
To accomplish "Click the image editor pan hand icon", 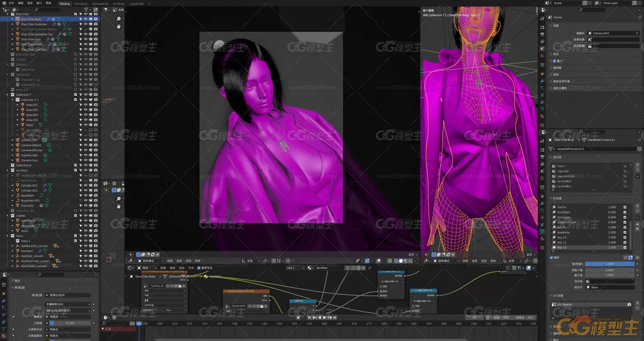I will coord(119,26).
